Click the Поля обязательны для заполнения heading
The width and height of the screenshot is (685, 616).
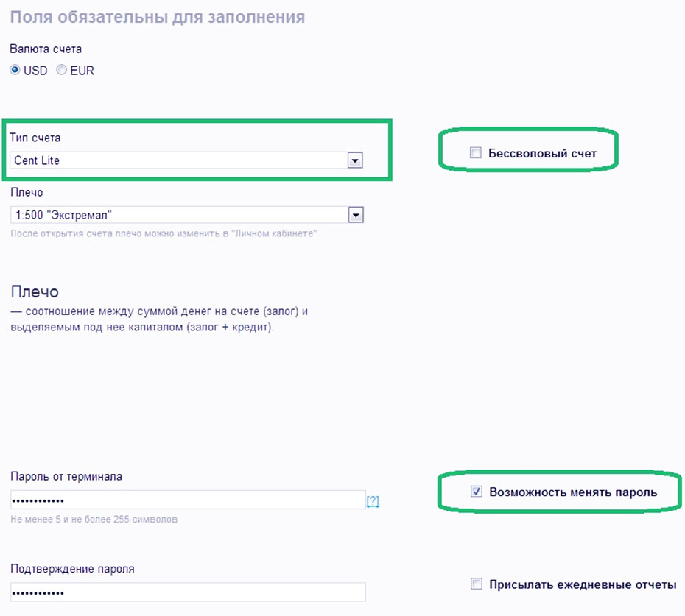pos(158,17)
